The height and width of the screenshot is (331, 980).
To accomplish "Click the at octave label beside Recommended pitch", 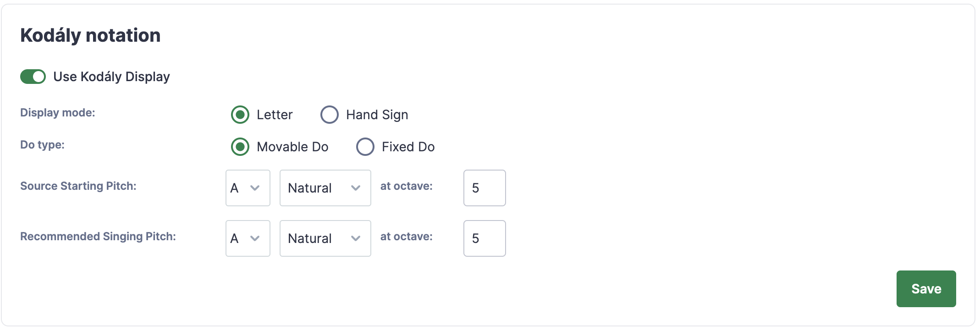I will tap(407, 237).
